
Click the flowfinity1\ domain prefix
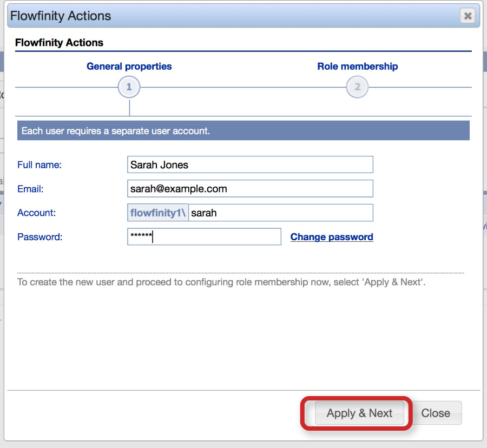158,213
